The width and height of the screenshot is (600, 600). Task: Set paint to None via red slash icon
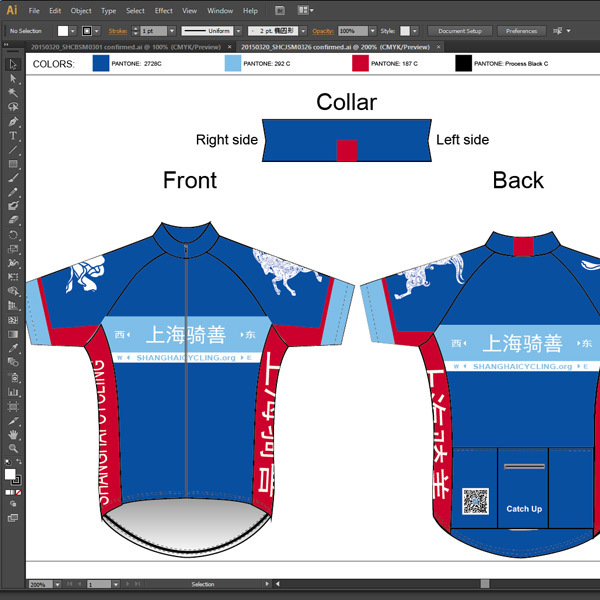[18, 492]
